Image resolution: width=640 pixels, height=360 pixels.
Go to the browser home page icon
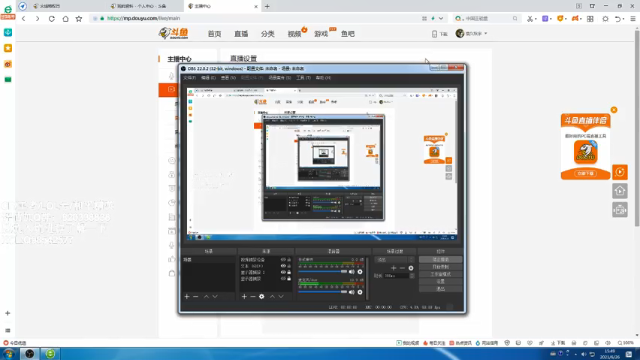tap(65, 19)
